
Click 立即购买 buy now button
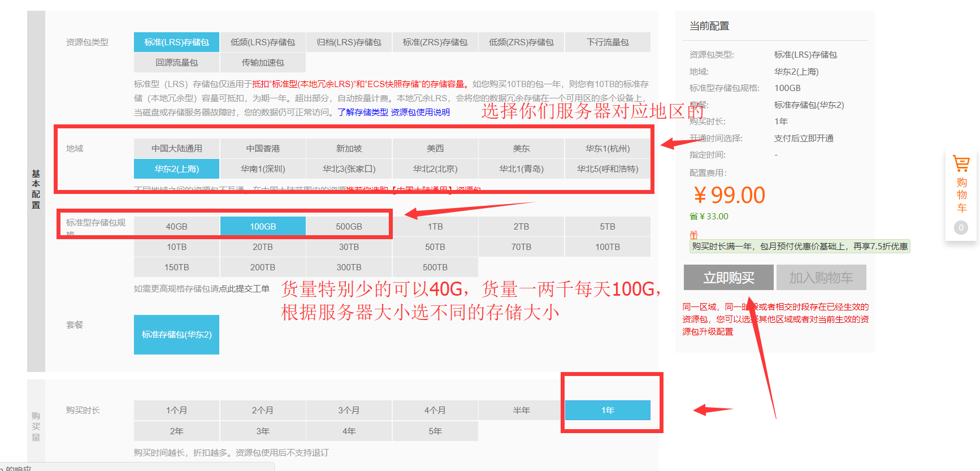(x=728, y=278)
